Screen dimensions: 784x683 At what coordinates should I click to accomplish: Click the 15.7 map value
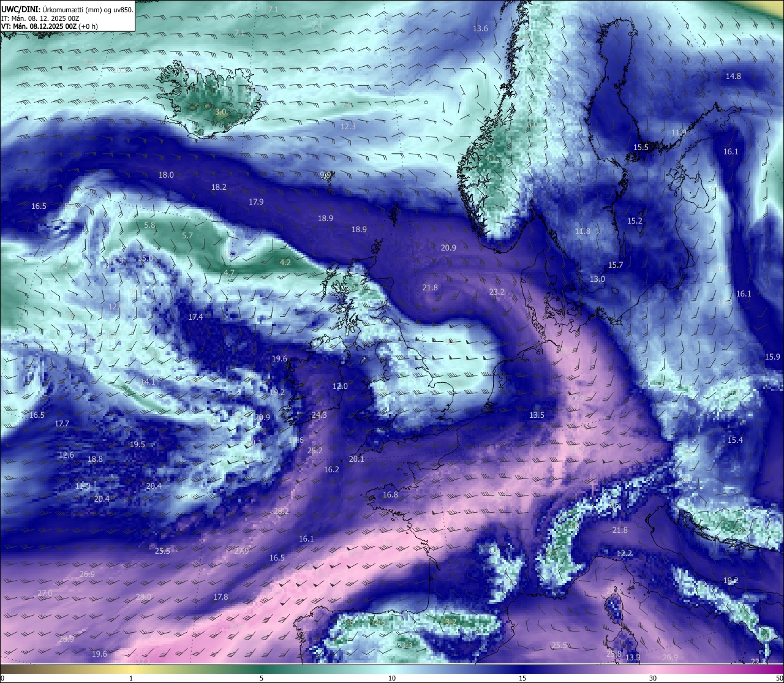[615, 265]
